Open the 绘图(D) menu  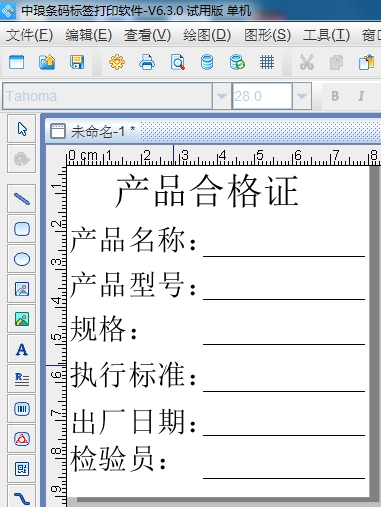(x=207, y=35)
